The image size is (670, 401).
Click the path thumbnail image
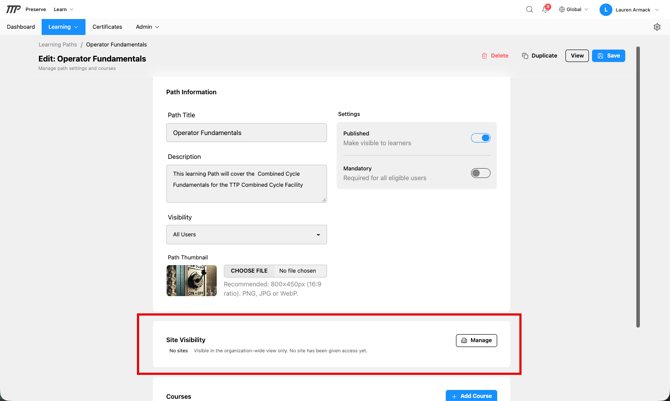click(191, 280)
